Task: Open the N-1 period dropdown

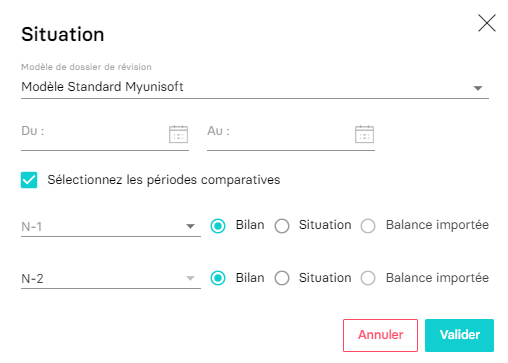Action: 111,227
